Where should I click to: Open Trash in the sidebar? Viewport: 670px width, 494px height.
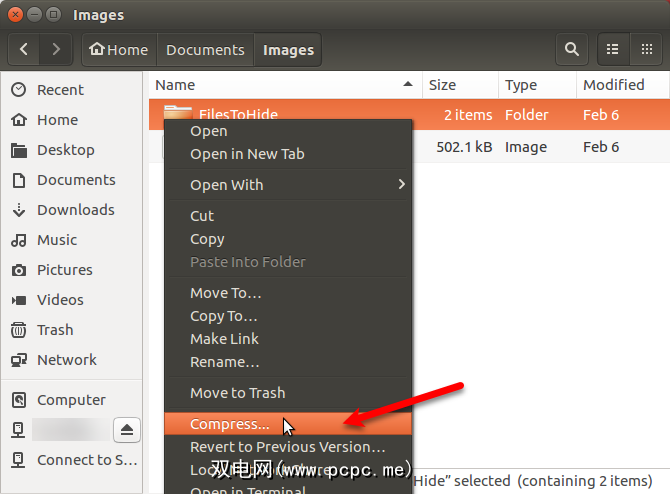point(55,330)
